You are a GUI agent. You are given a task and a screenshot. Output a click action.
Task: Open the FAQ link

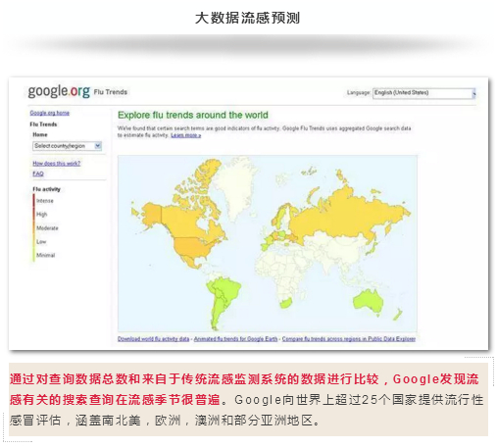coord(38,174)
